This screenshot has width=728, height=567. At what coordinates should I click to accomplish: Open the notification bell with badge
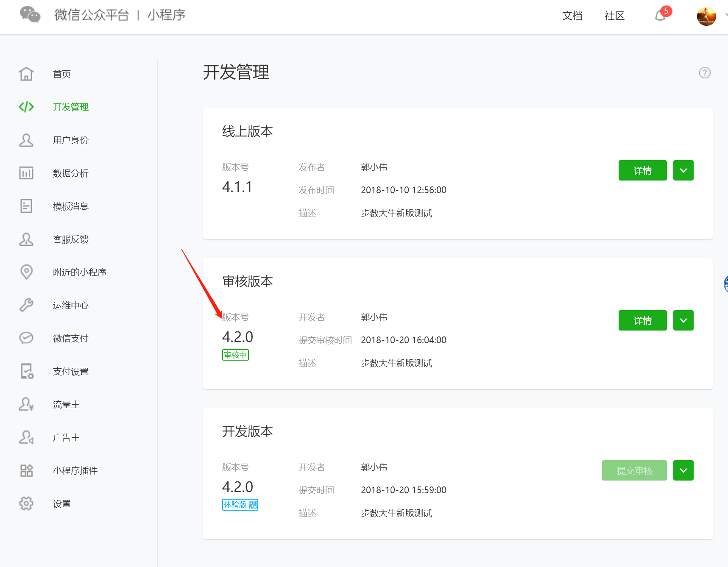(661, 16)
